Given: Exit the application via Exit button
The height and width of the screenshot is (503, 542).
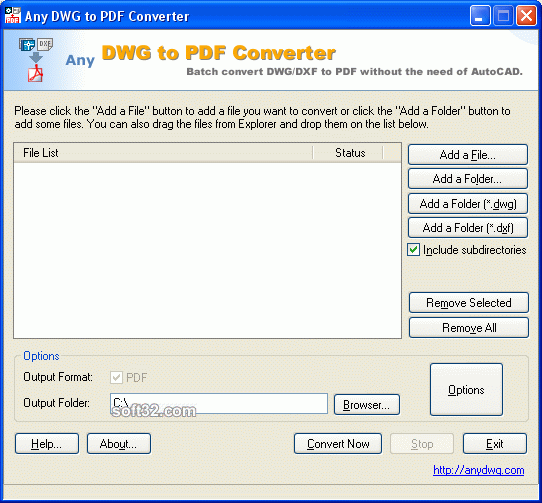Looking at the screenshot, I should click(x=495, y=444).
